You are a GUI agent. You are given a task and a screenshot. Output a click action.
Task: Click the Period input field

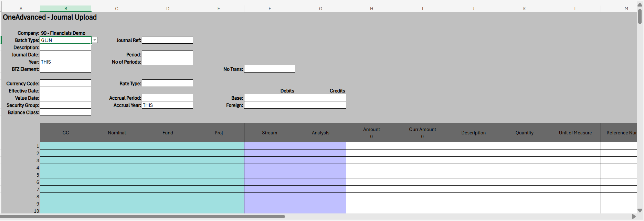[167, 55]
